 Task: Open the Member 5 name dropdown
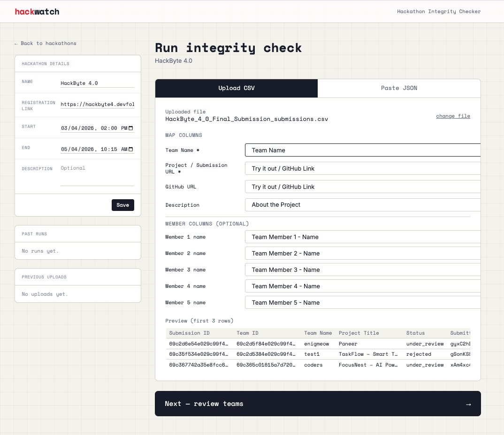point(363,302)
